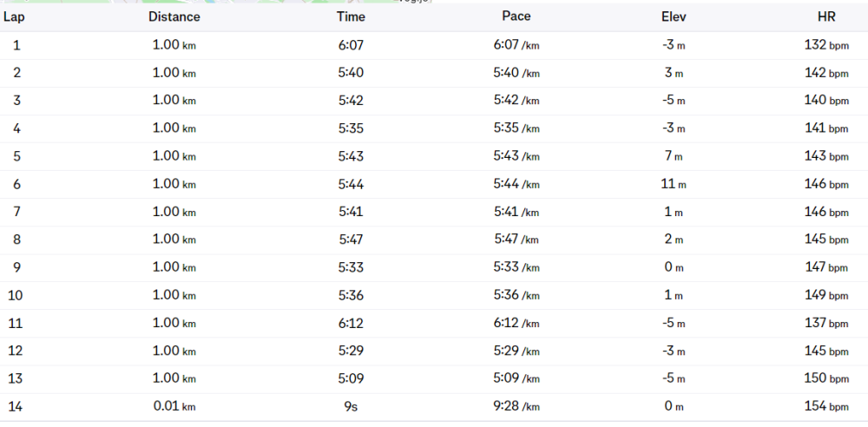
Task: Select the 154 bpm heart rate cell
Action: pos(826,406)
